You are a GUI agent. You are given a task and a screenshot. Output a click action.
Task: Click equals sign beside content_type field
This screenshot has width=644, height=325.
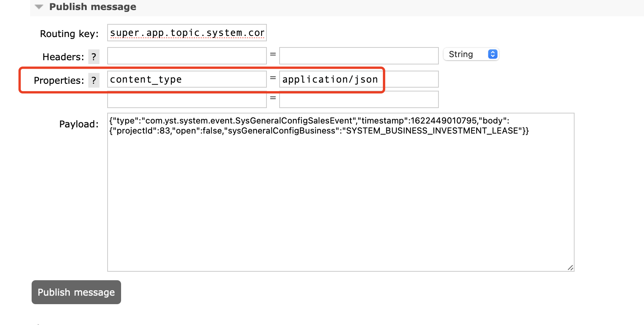(273, 78)
